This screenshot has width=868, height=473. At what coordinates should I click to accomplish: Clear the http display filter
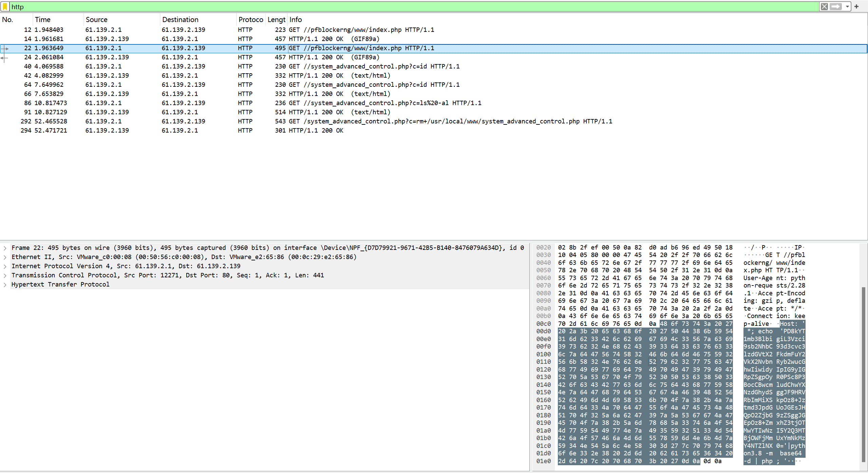point(824,6)
